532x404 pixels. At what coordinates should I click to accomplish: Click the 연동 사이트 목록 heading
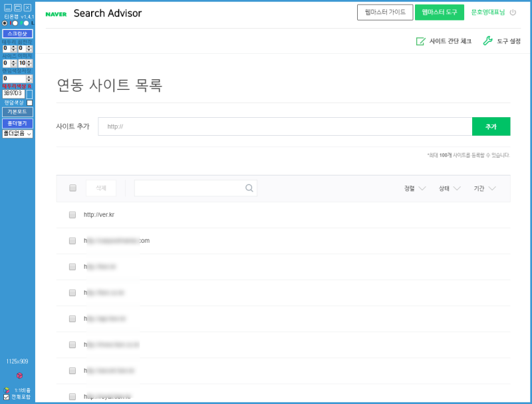pos(109,85)
